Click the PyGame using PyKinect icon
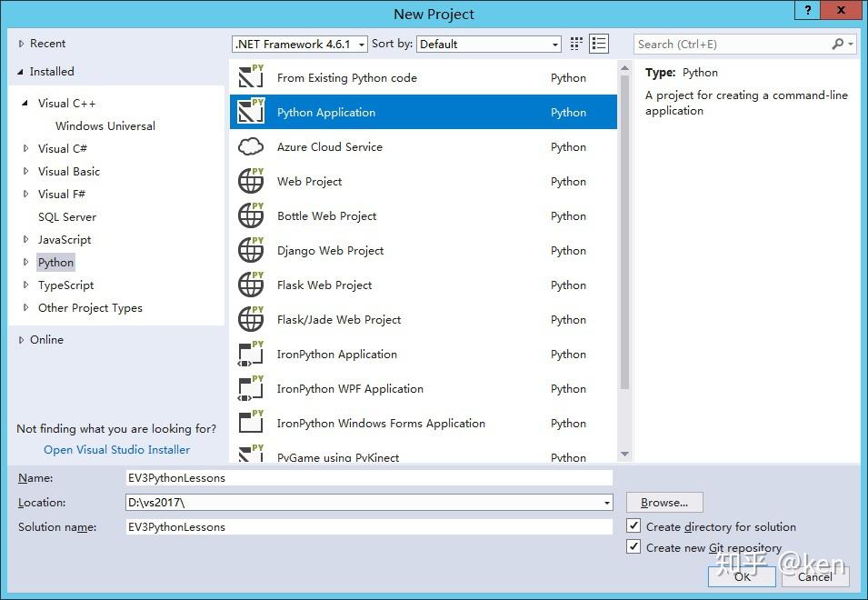The height and width of the screenshot is (600, 868). tap(251, 454)
